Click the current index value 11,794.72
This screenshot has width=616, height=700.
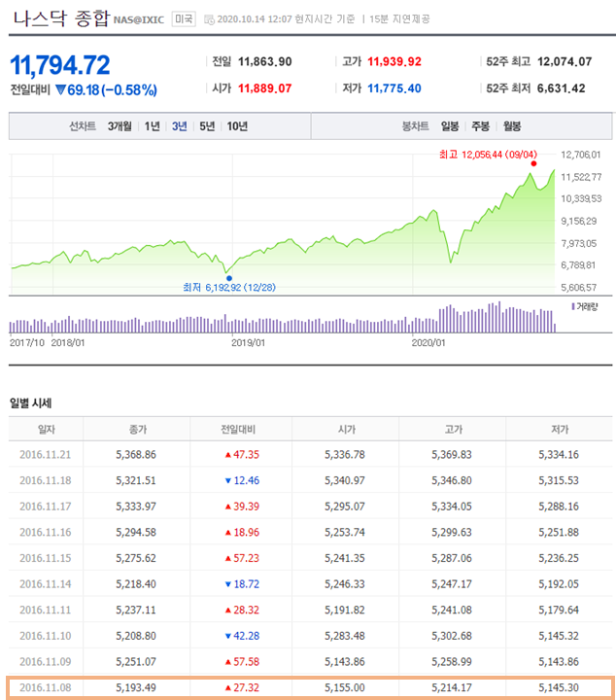pos(60,65)
